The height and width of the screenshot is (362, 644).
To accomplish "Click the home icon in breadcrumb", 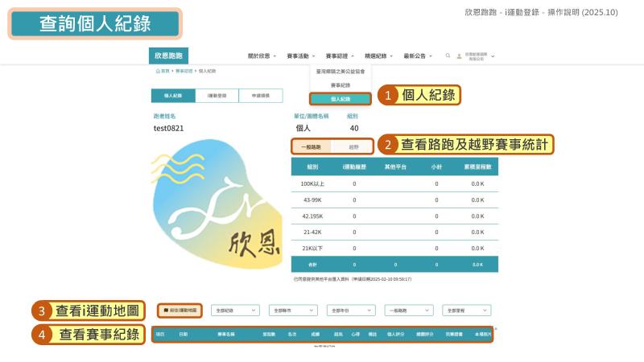I will tap(158, 71).
